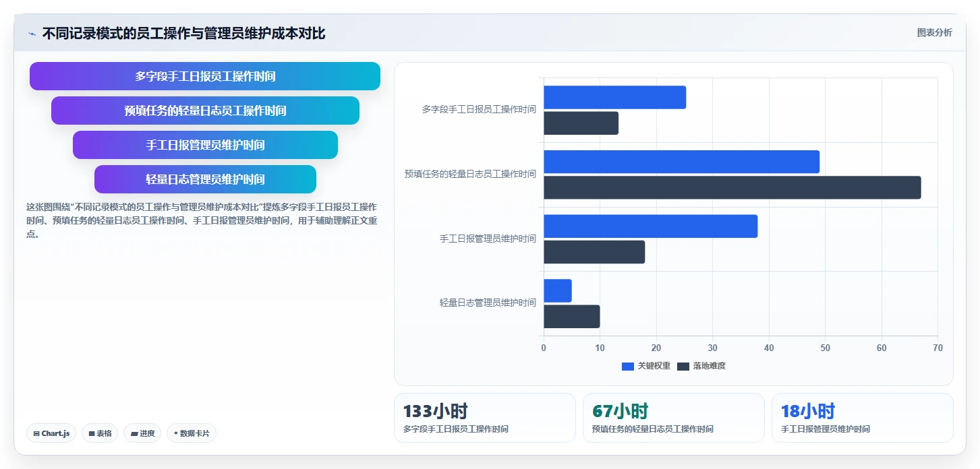Click the Chart.js tag chip
The height and width of the screenshot is (469, 980).
[x=51, y=433]
